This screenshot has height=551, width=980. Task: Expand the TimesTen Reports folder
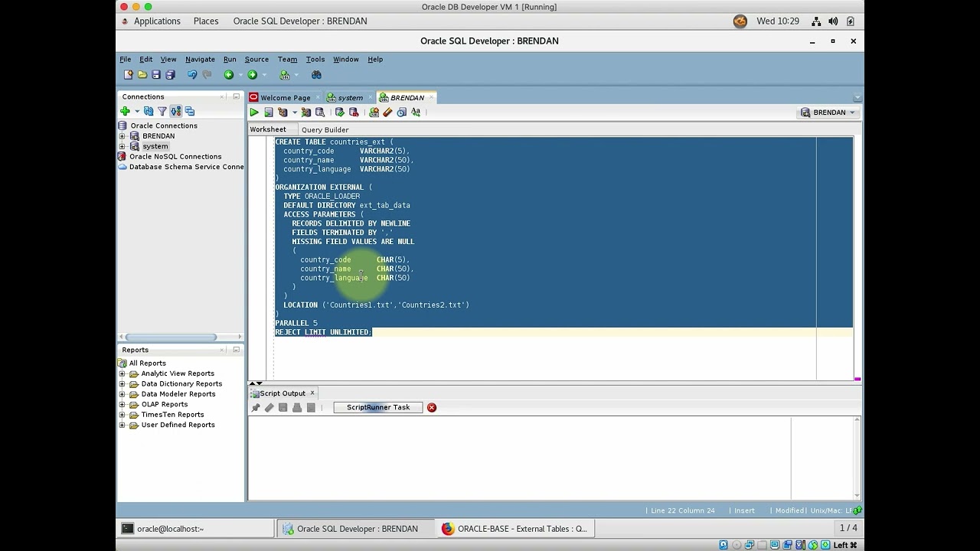tap(122, 415)
